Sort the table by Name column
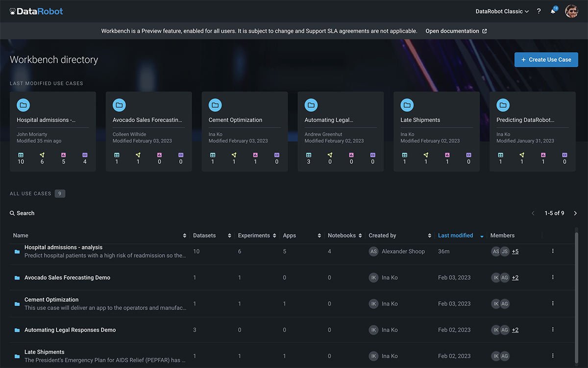The width and height of the screenshot is (588, 368). coord(184,235)
